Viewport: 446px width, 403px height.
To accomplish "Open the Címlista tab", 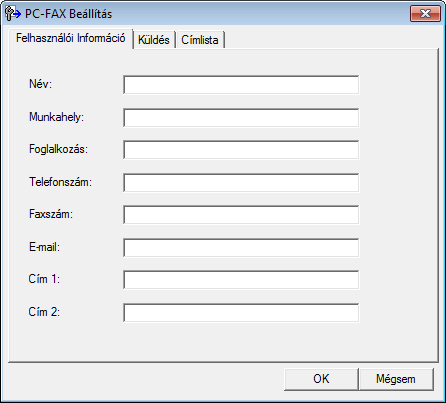I will pos(200,40).
